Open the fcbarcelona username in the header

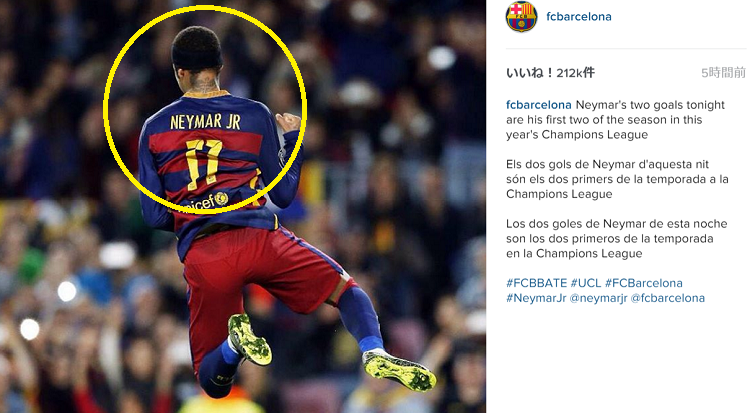click(x=579, y=17)
